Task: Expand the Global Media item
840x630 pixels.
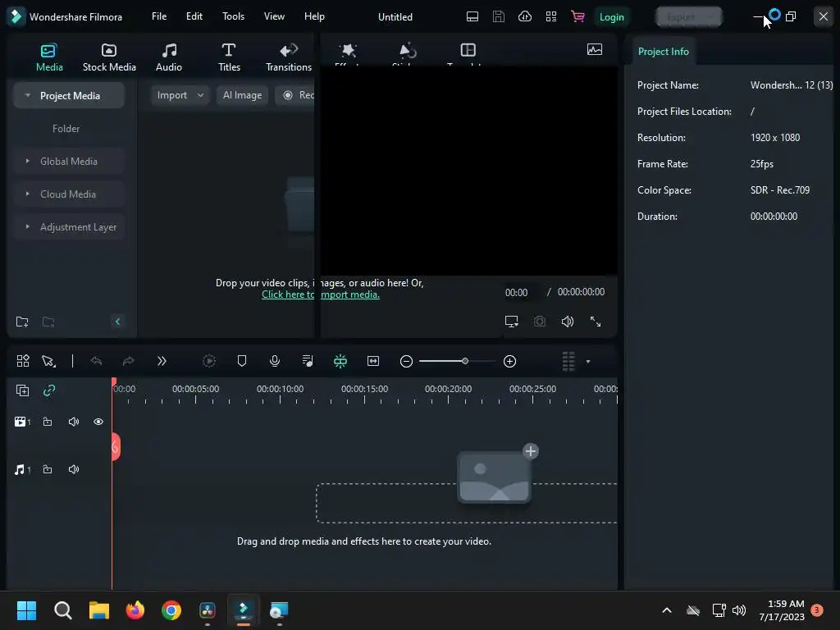Action: [27, 161]
